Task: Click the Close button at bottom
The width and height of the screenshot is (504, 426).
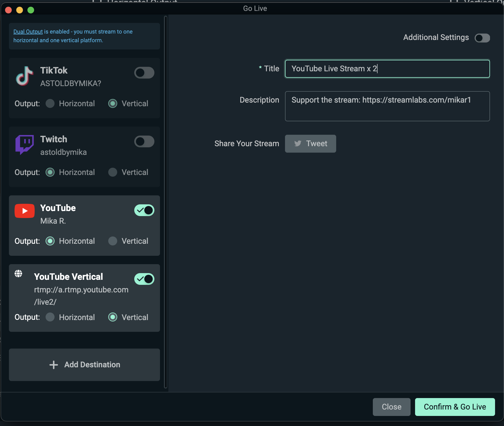Action: pyautogui.click(x=391, y=407)
